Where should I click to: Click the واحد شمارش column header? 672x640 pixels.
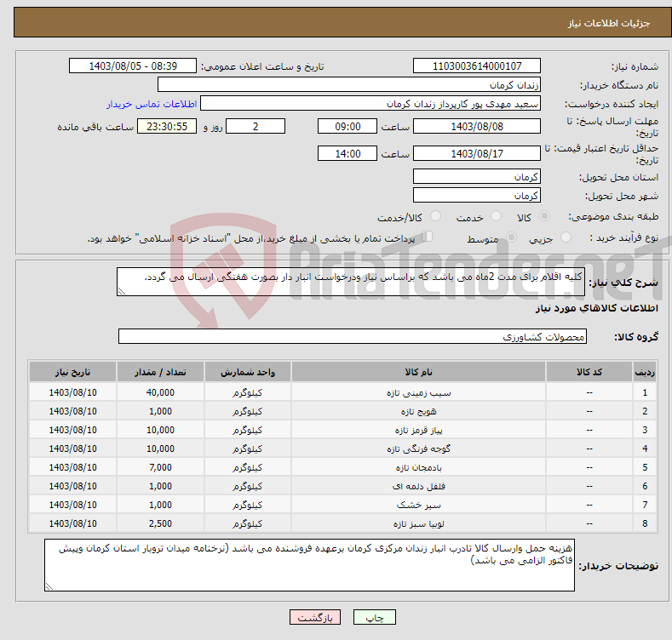[248, 372]
